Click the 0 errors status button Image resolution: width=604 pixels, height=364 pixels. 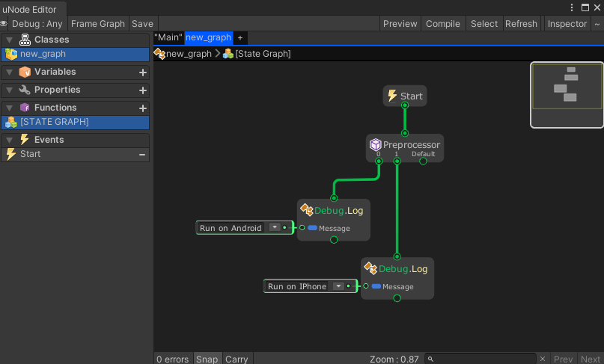(x=173, y=359)
